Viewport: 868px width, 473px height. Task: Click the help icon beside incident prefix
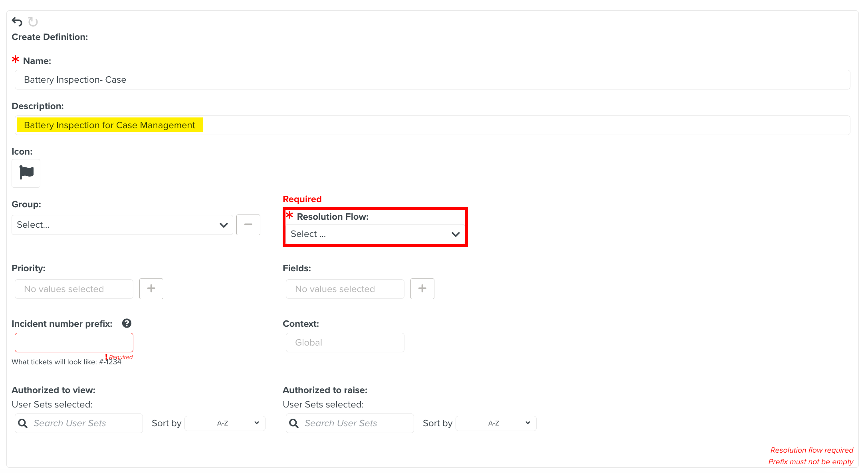click(x=127, y=323)
